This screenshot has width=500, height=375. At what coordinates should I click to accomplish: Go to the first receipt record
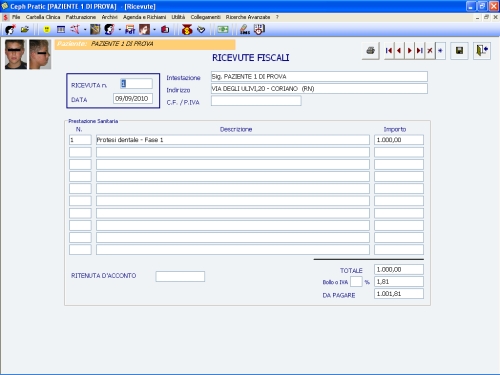(x=389, y=51)
